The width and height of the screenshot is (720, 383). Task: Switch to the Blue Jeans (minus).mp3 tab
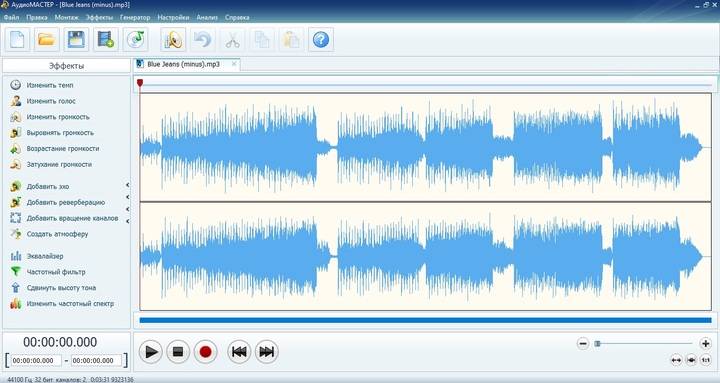point(183,64)
